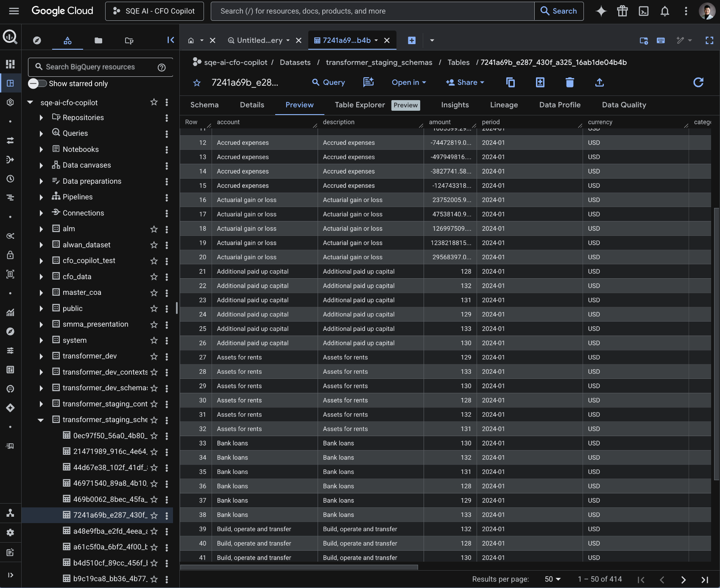
Task: Open the Results per page dropdown
Action: pos(553,579)
